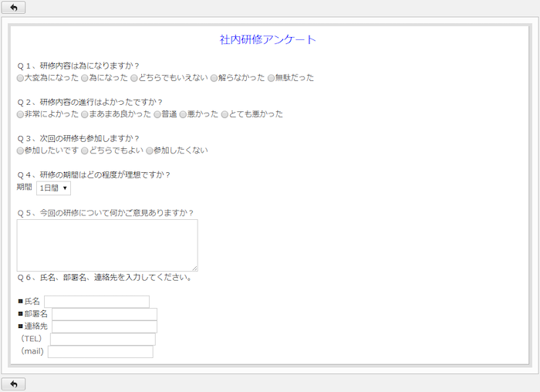Screen dimensions: 540x392
Task: Select 普通 option in Q2
Action: [x=157, y=114]
